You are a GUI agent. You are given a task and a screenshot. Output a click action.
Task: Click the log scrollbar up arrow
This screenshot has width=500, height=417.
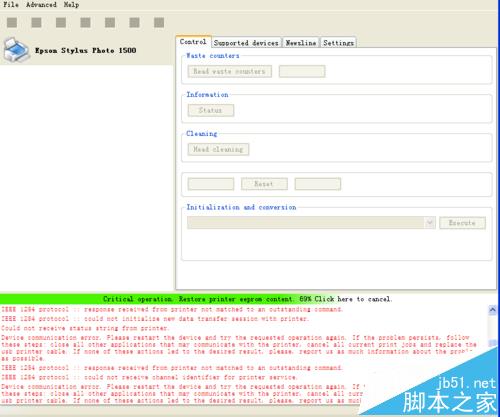pos(492,310)
